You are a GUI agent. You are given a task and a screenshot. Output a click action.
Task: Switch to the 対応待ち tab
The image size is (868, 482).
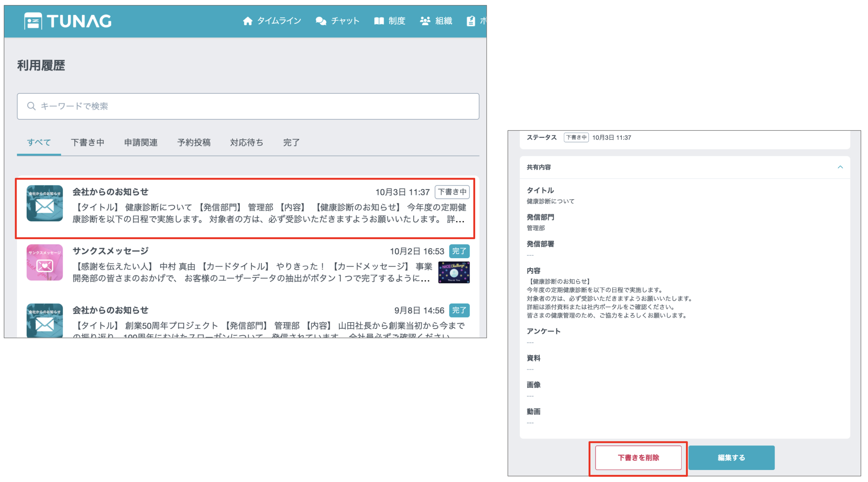click(247, 143)
